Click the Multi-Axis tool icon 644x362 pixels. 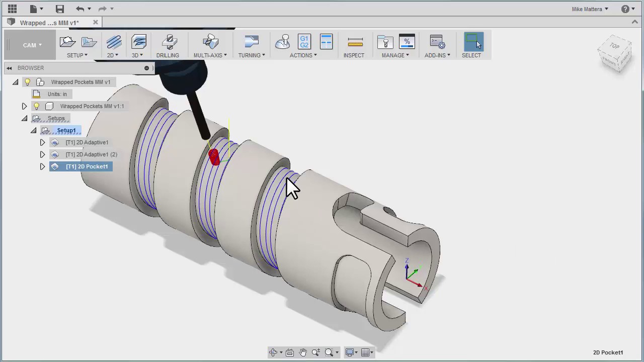(x=211, y=42)
